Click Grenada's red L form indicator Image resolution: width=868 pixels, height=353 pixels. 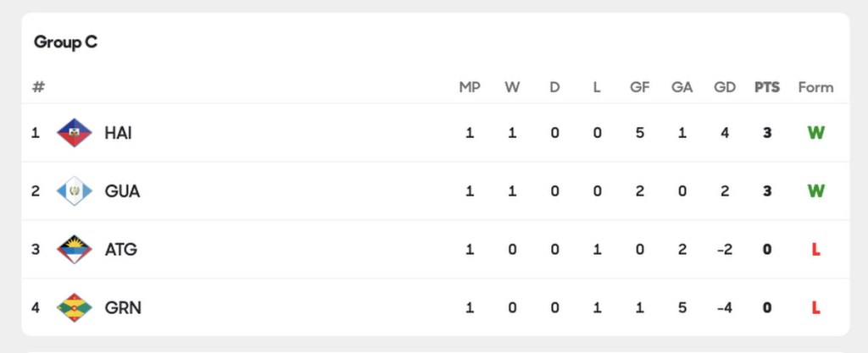point(815,308)
